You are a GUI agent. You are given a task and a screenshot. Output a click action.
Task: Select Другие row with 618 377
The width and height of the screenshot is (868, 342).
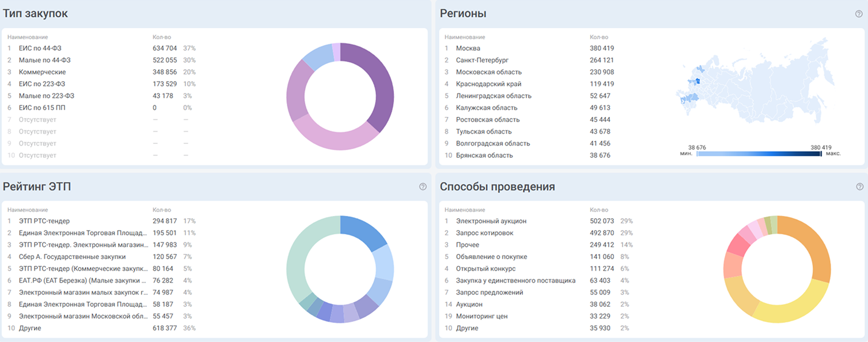click(x=102, y=328)
